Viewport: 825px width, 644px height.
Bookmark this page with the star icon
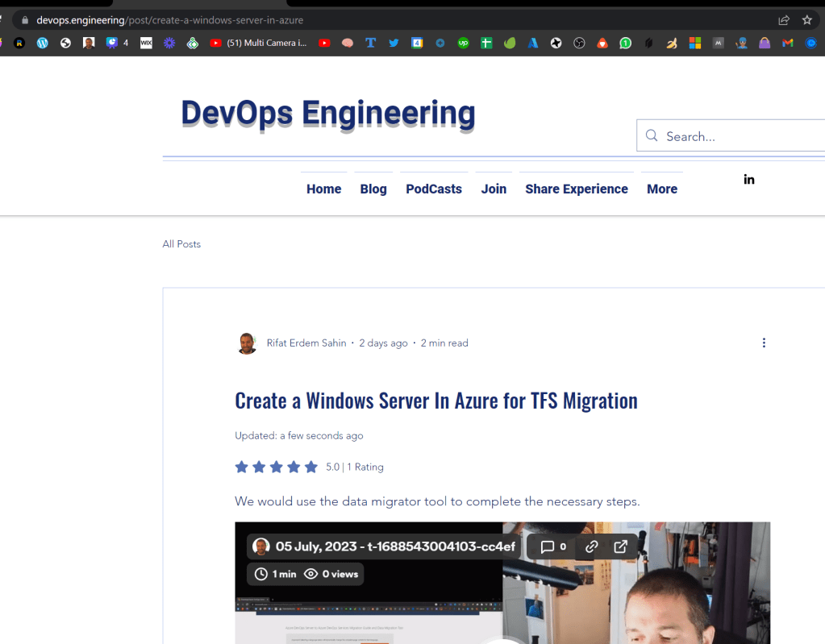point(807,20)
